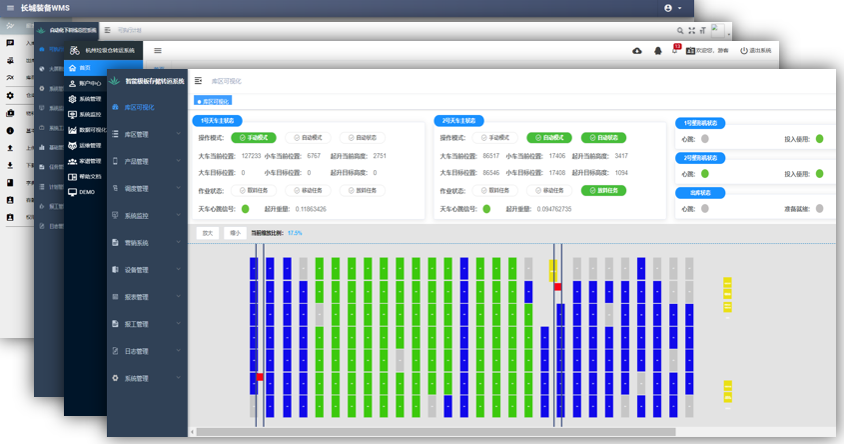Click the cloud download icon in header
The image size is (844, 444).
point(638,50)
